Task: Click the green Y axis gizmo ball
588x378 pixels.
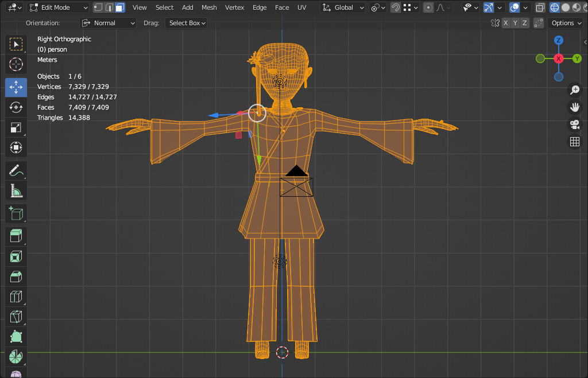Action: click(577, 59)
